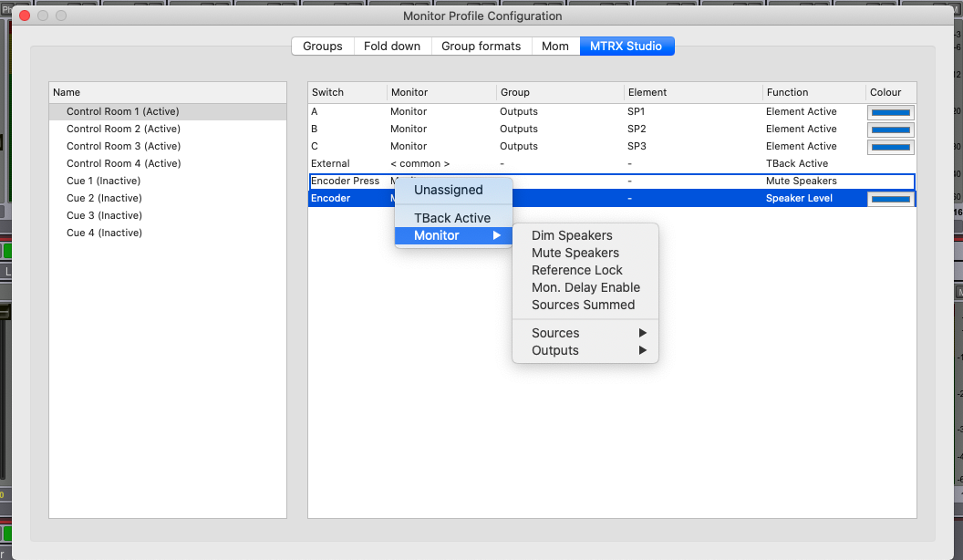Click the TBack Active function cell

pyautogui.click(x=796, y=163)
